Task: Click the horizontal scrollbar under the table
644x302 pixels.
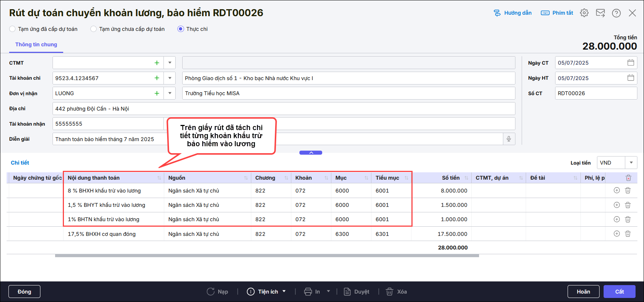Action: pos(267,256)
